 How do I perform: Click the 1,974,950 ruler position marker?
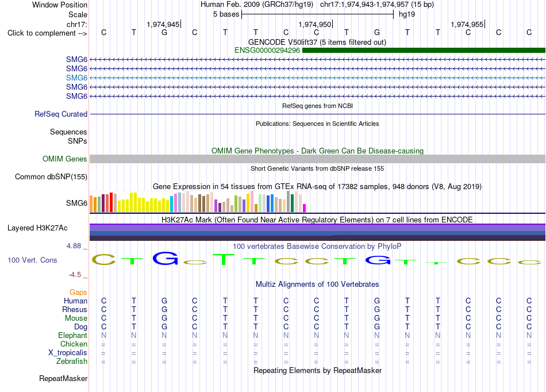pos(315,24)
